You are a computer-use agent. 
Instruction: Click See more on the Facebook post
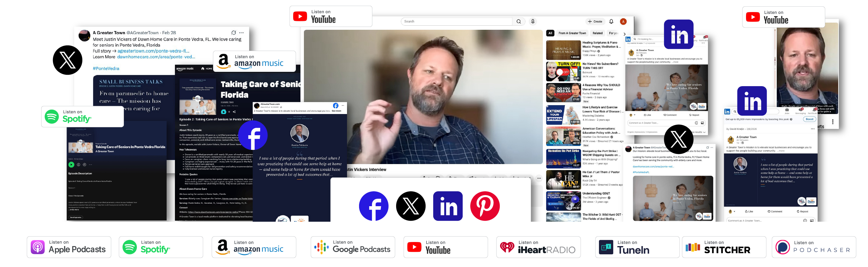pos(336,111)
